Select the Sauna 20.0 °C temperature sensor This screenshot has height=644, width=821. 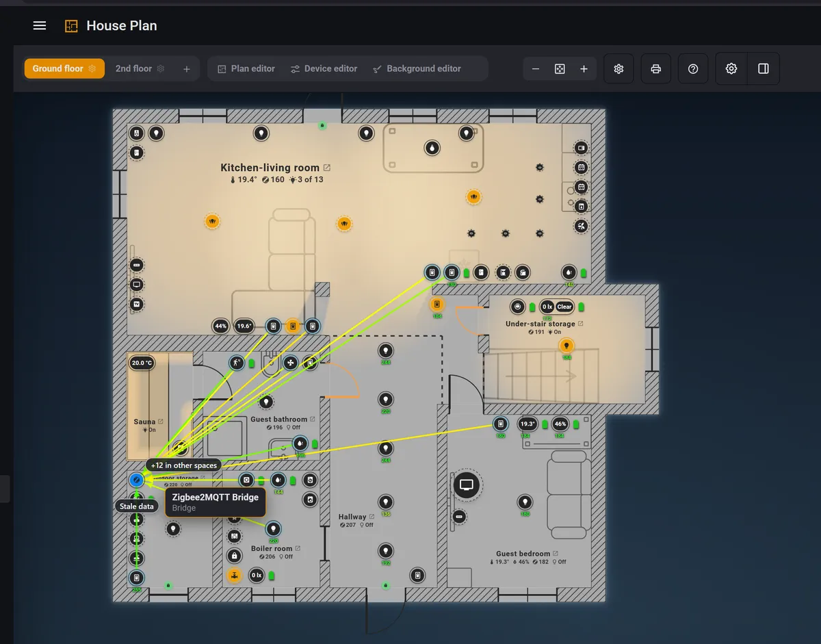click(x=142, y=363)
